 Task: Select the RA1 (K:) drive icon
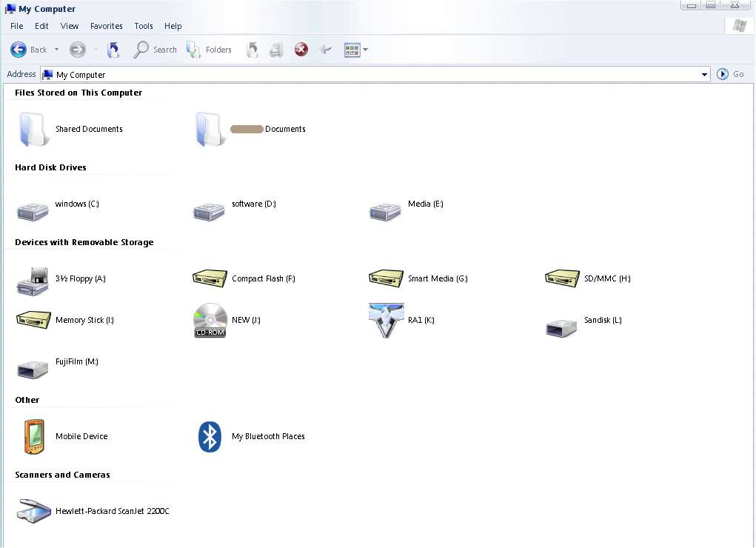[387, 321]
